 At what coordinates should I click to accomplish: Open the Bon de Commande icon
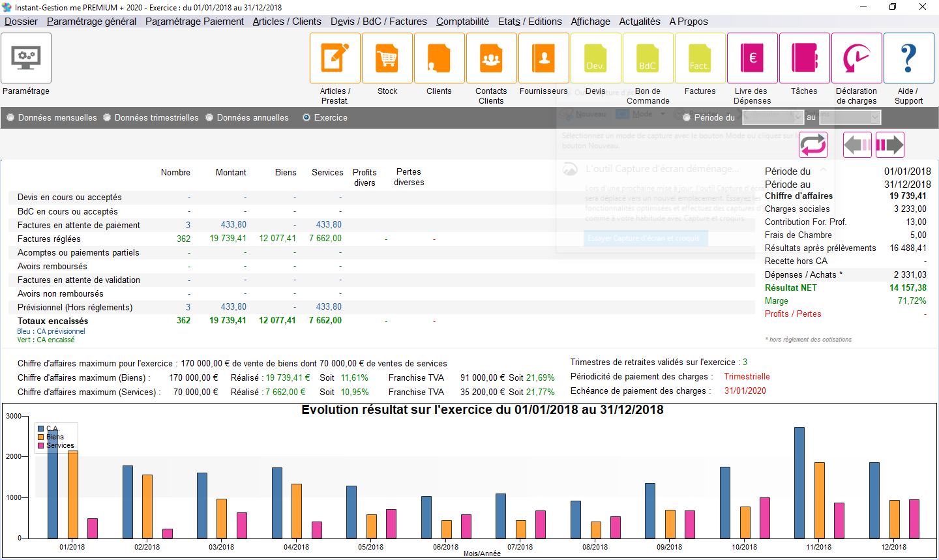point(648,58)
